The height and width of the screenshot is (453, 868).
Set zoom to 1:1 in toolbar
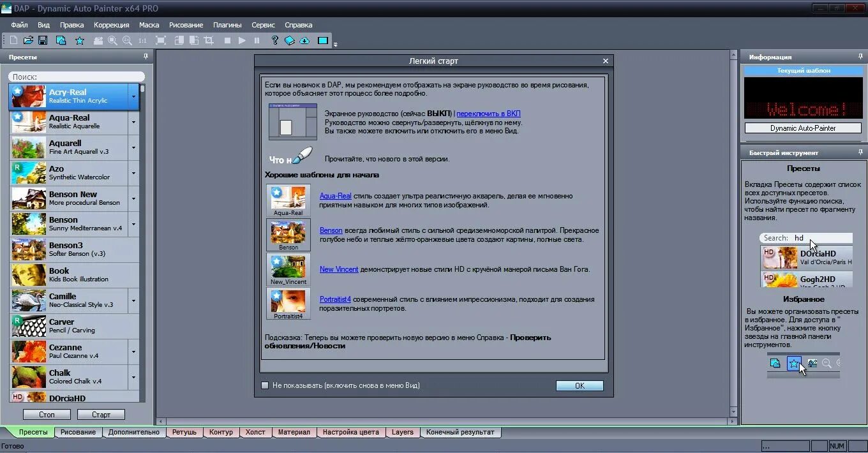142,40
